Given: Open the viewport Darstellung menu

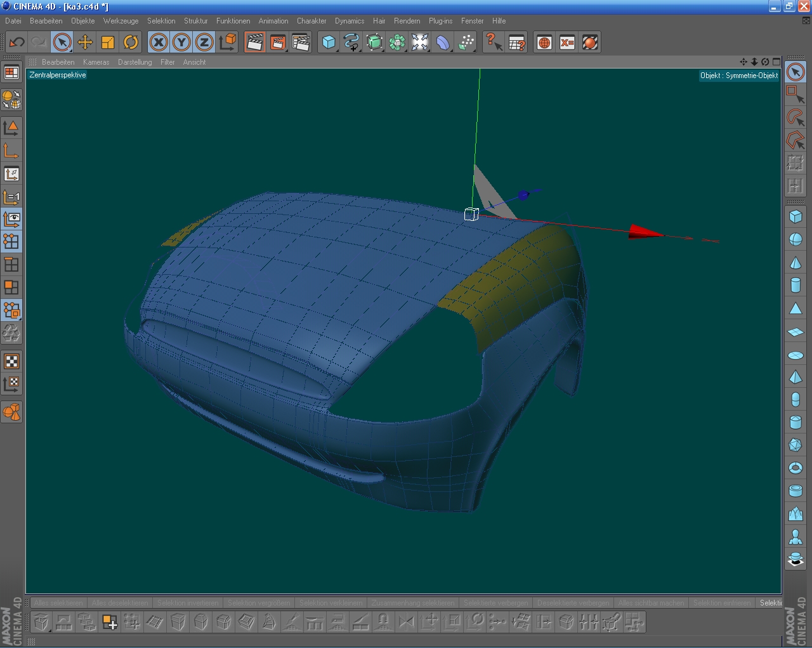Looking at the screenshot, I should pyautogui.click(x=134, y=62).
